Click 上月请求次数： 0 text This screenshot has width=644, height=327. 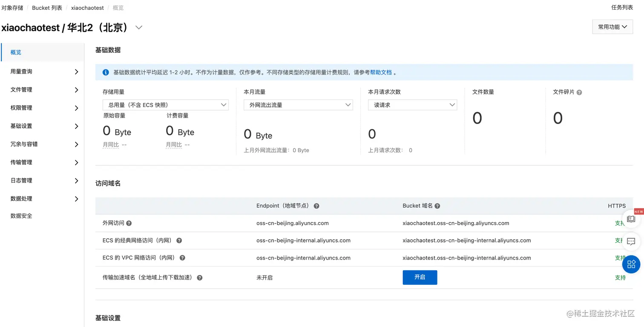click(x=390, y=150)
